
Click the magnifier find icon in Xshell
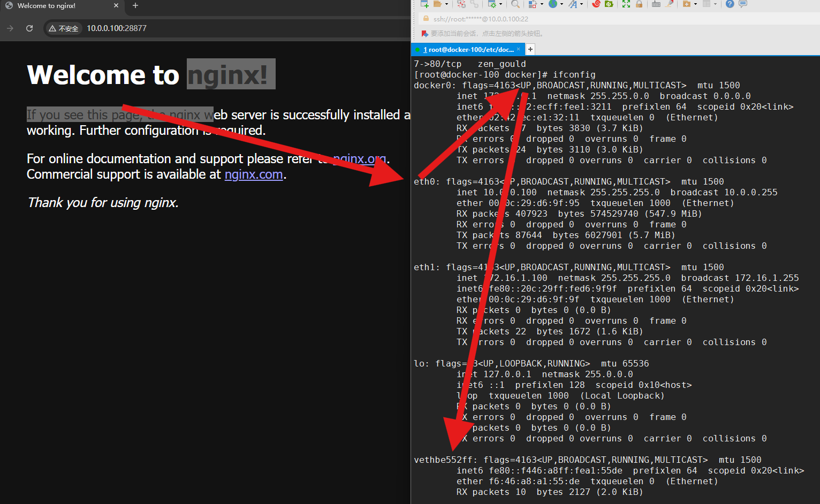[x=515, y=4]
